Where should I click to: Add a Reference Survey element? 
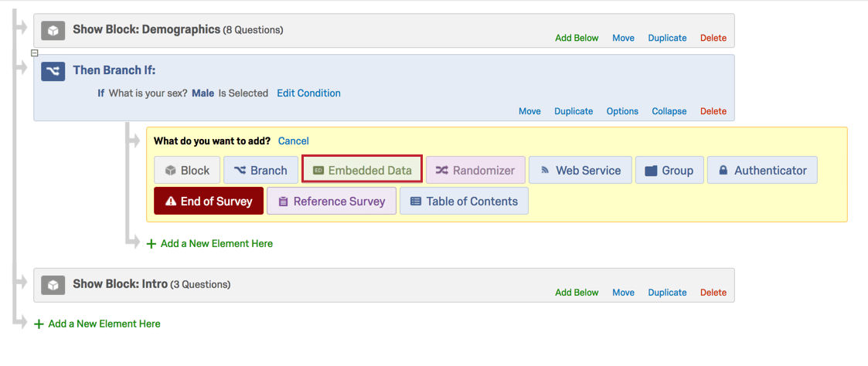pyautogui.click(x=332, y=202)
